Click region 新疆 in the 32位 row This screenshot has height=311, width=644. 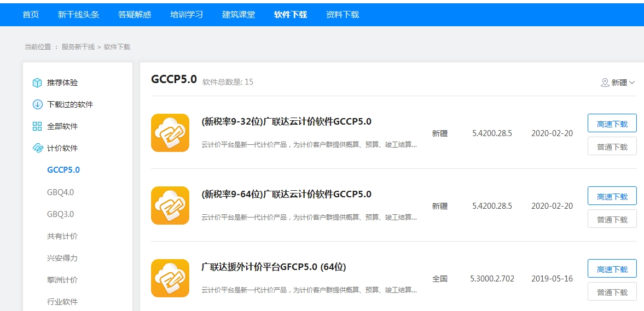pos(439,133)
